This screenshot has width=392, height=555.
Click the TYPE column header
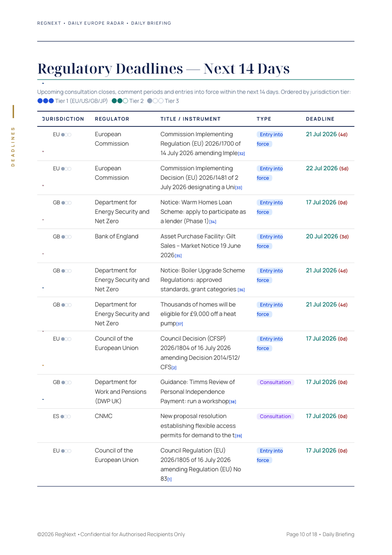tap(264, 119)
